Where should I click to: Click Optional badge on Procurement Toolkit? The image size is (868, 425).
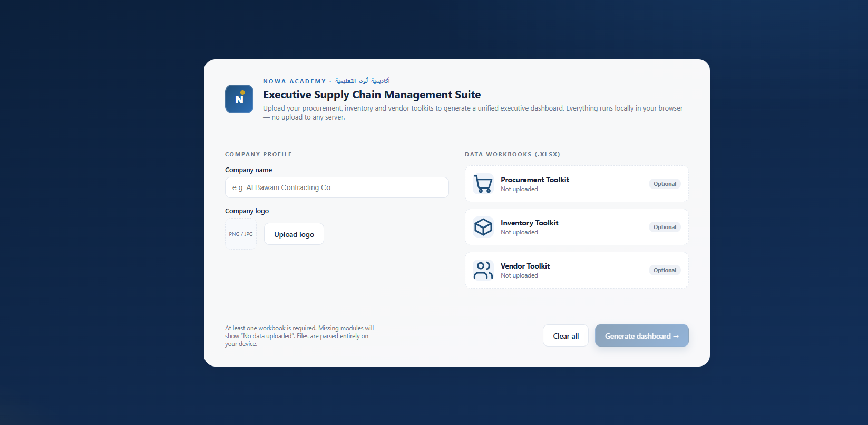coord(665,184)
